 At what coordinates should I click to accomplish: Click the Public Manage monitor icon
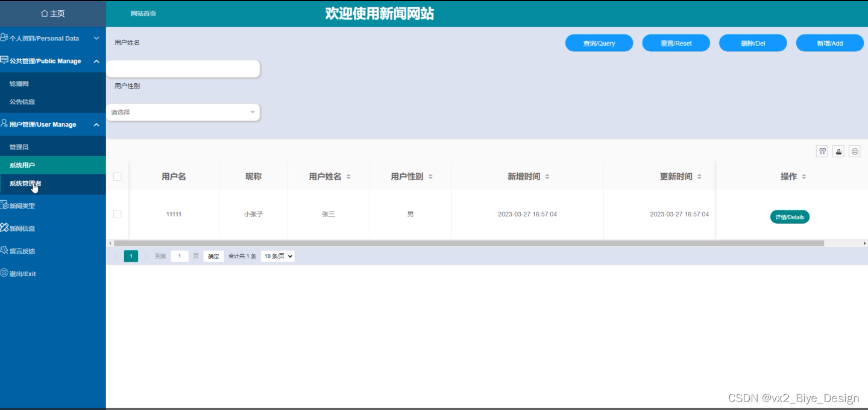(4, 60)
